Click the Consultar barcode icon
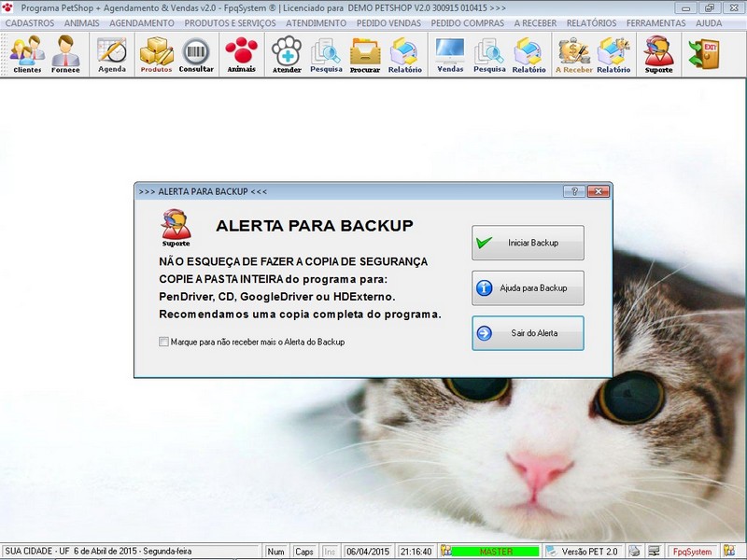Viewport: 747px width, 560px height. (196, 54)
